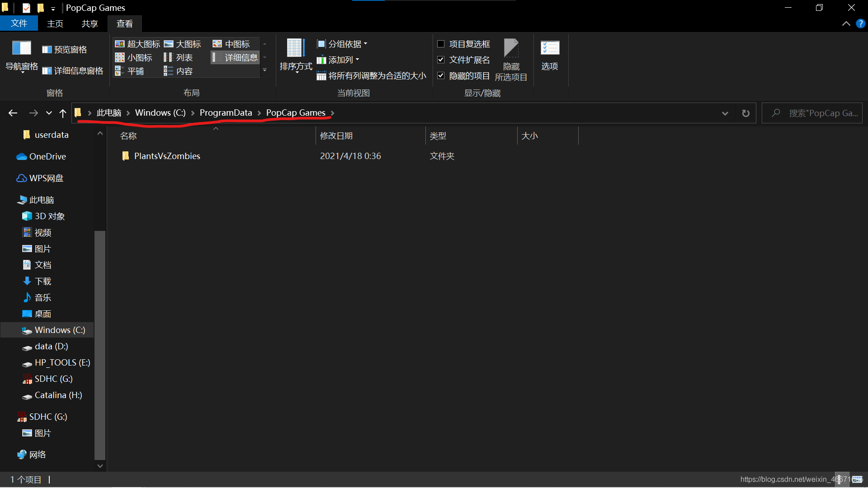Click Quick Access properties checkmark icon

(x=26, y=8)
